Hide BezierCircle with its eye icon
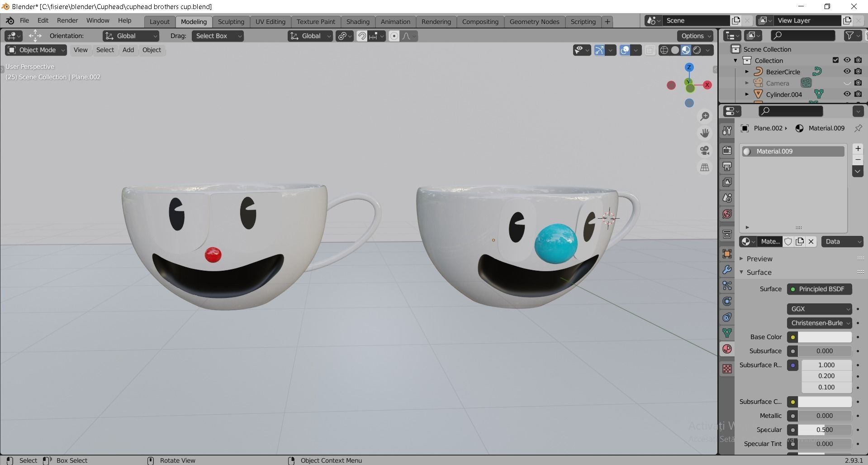Screen dimensions: 868x465 (x=847, y=71)
